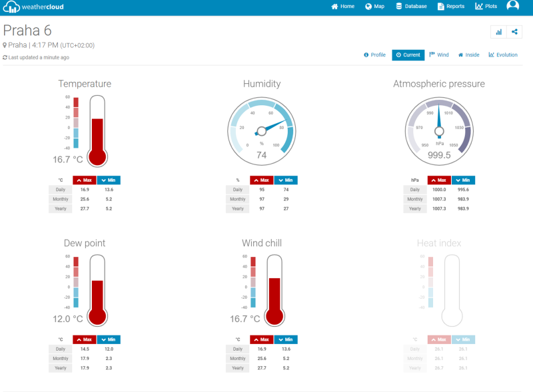Click the Atmospheric pressure Max button
The height and width of the screenshot is (392, 533).
[x=439, y=180]
